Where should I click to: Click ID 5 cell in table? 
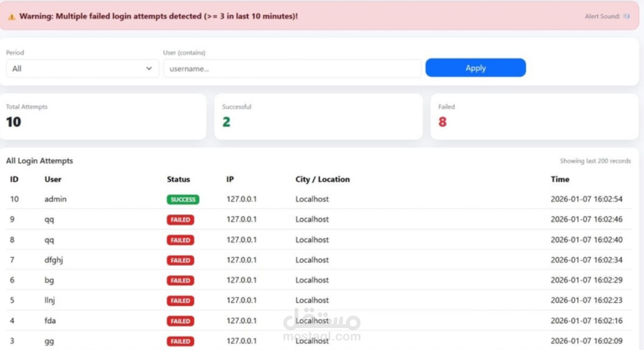point(12,300)
